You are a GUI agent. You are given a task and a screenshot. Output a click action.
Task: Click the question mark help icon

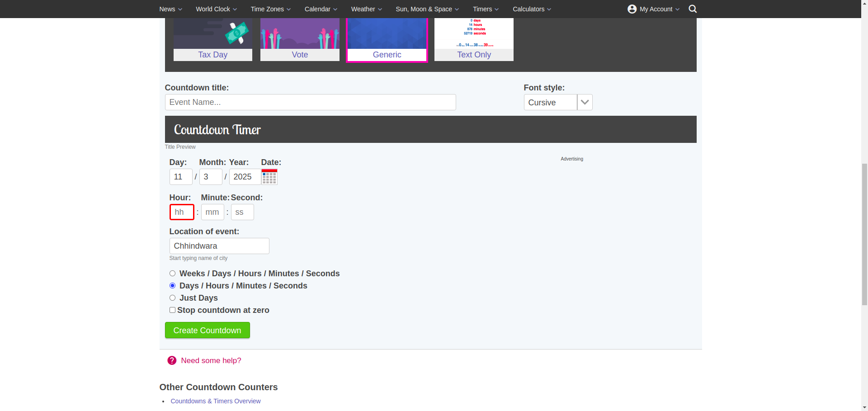(172, 360)
